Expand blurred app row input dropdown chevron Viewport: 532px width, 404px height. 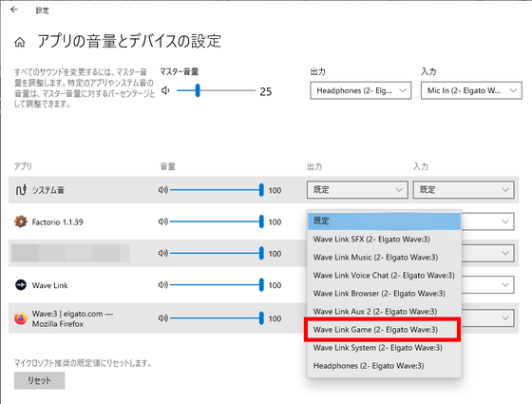coord(505,253)
